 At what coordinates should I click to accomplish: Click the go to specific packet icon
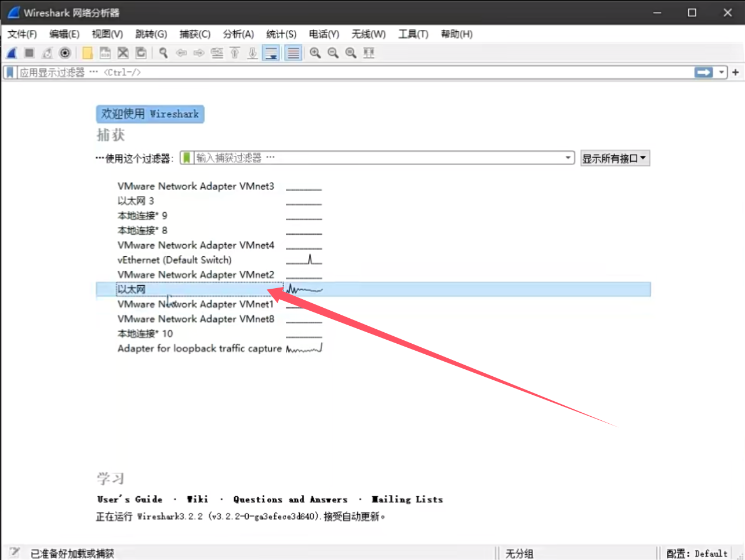click(x=217, y=53)
